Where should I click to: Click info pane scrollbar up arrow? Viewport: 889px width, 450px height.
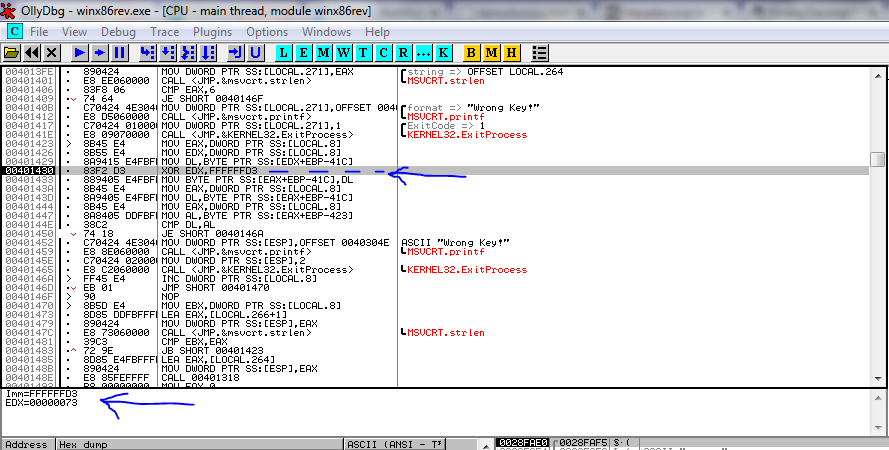pos(878,397)
